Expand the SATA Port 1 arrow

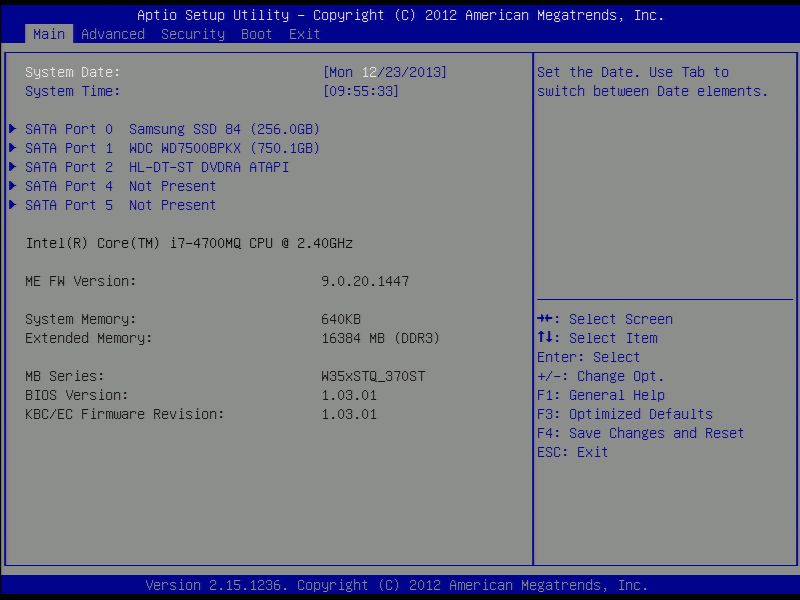point(13,147)
